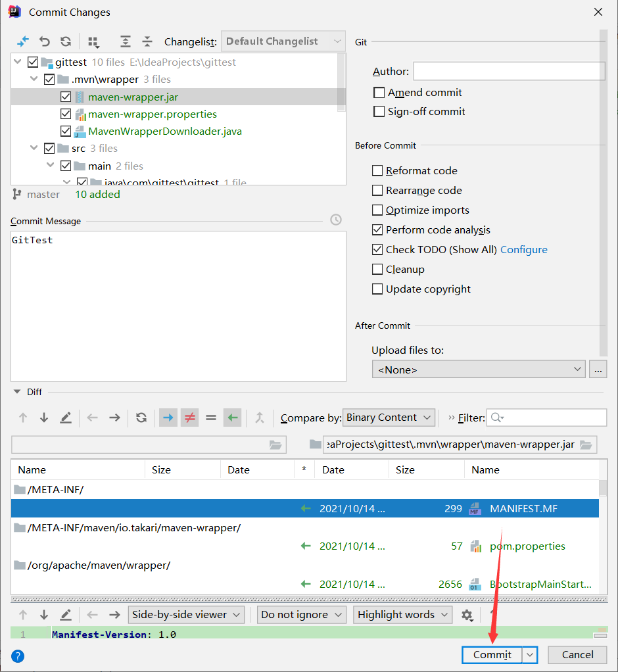Enable Sign-off commit checkbox
618x672 pixels.
click(379, 111)
